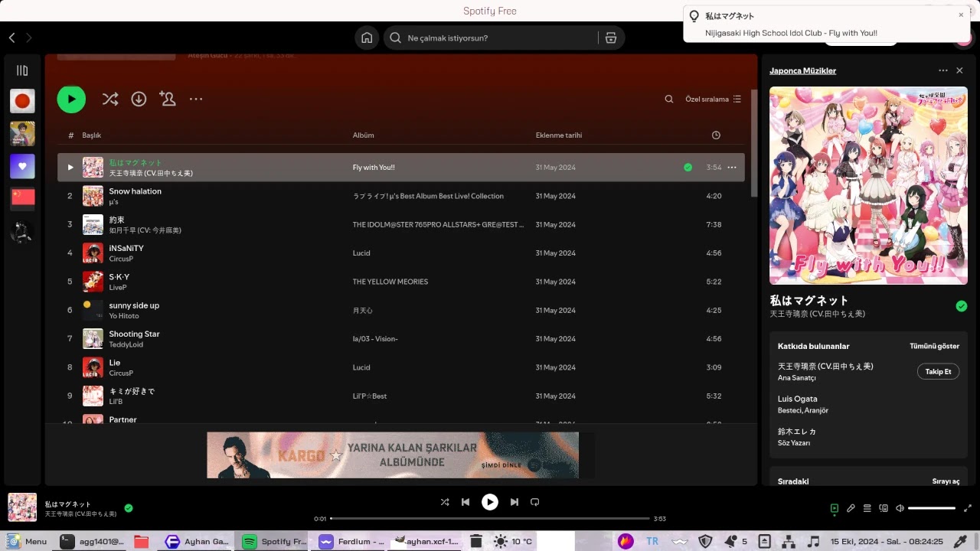Connect to a device icon
Screen dimensions: 980x551
884,508
